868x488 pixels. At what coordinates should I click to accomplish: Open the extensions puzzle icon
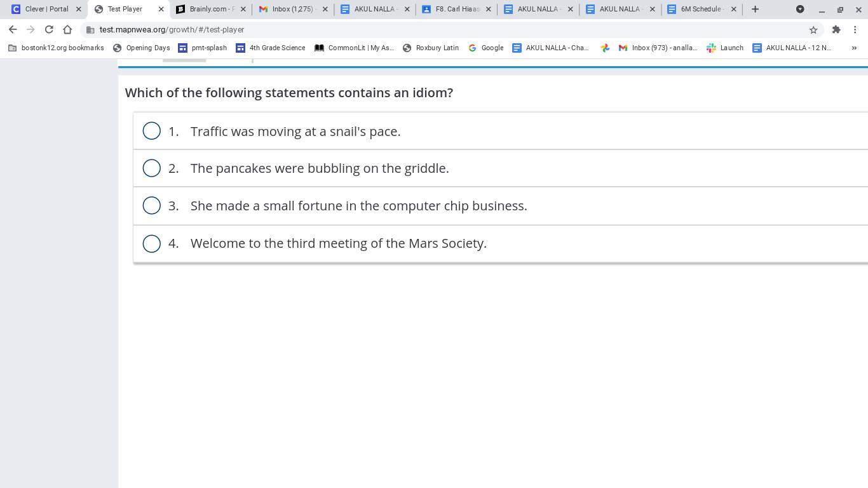(836, 29)
